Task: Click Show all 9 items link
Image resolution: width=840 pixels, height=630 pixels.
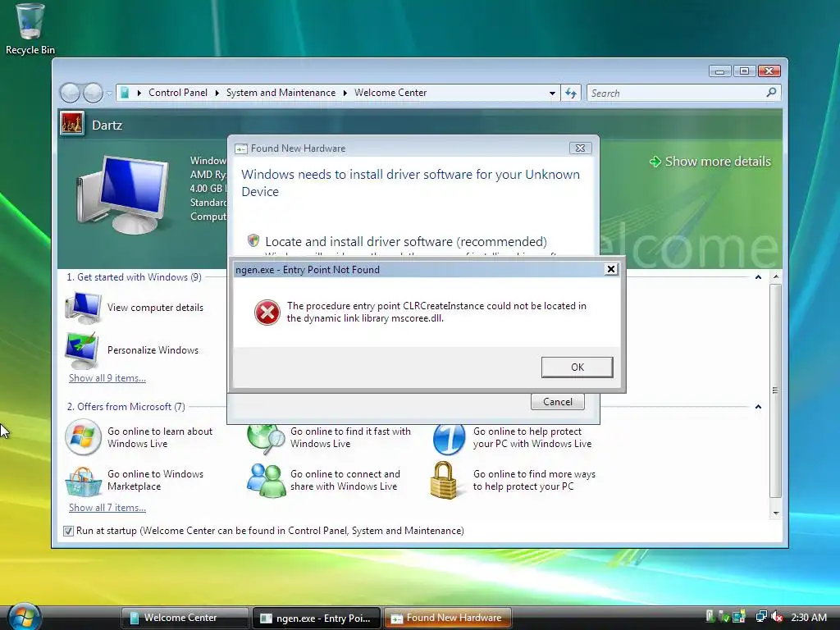Action: coord(107,378)
